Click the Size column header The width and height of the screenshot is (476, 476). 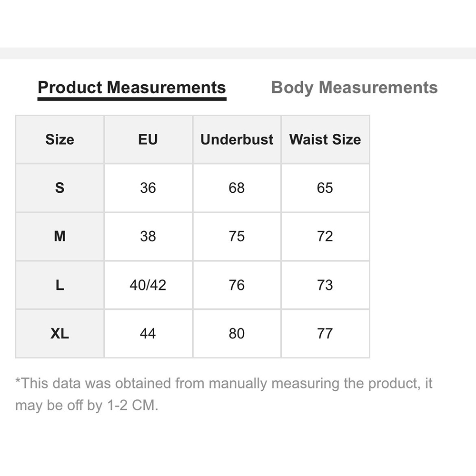coord(60,139)
